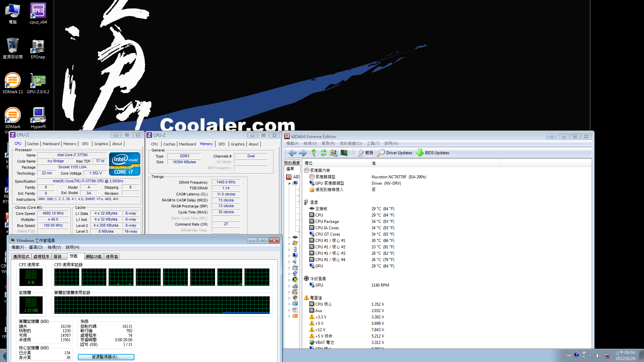Select the EPSnap desktop icon
This screenshot has width=644, height=362.
[38, 49]
